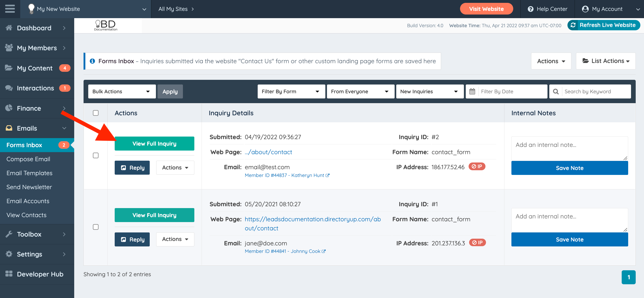
Task: Click the search magnifier icon
Action: click(556, 91)
